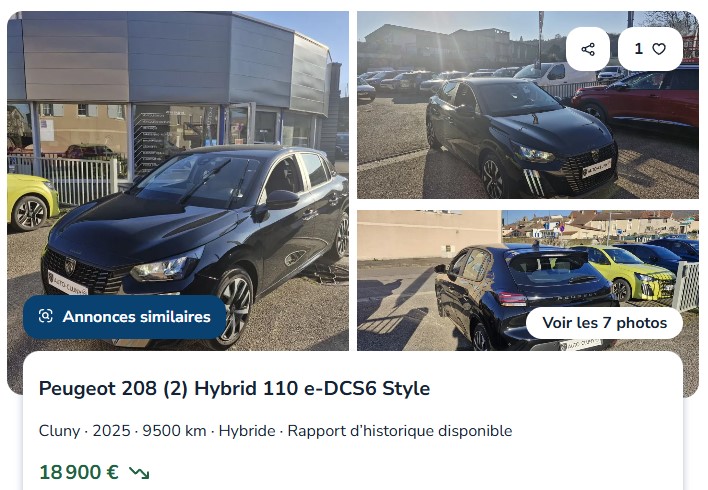This screenshot has height=490, width=708.
Task: Click the 18 900 € price
Action: (x=79, y=472)
